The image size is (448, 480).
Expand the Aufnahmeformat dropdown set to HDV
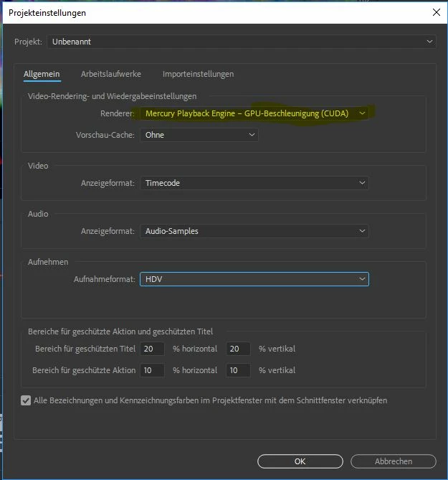254,279
